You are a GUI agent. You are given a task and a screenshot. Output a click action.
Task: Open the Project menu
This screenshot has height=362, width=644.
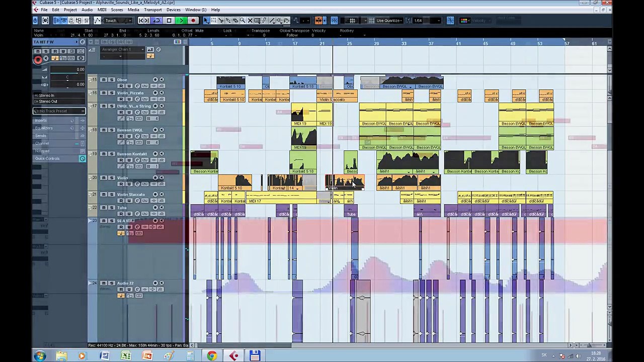pos(70,10)
